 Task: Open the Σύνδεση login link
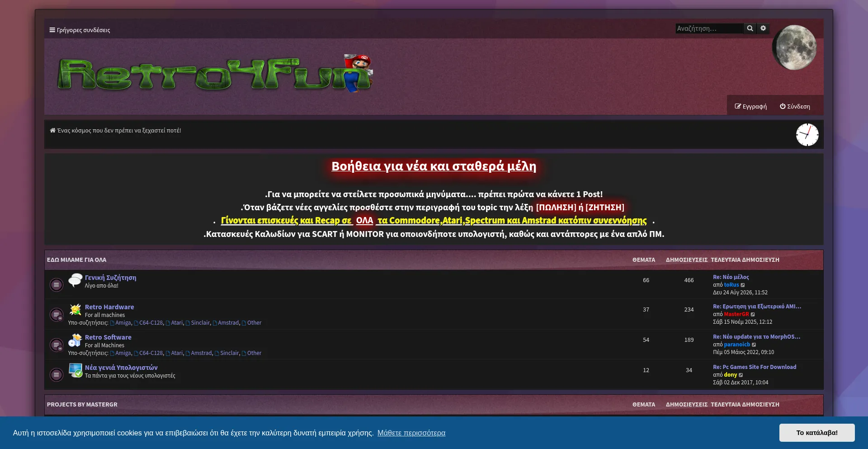[795, 106]
